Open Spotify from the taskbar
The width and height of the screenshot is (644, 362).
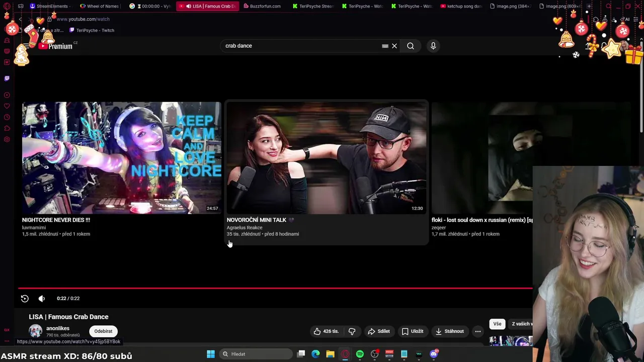pos(360,354)
